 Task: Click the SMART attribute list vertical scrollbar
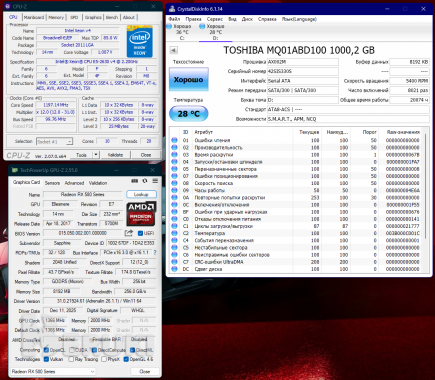click(426, 200)
